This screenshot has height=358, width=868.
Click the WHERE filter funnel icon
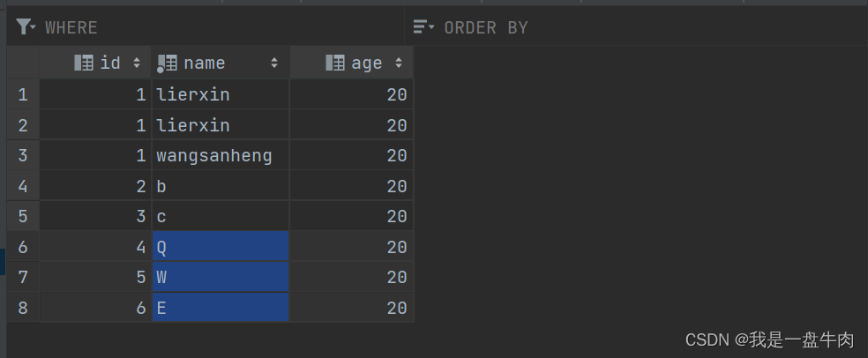26,26
